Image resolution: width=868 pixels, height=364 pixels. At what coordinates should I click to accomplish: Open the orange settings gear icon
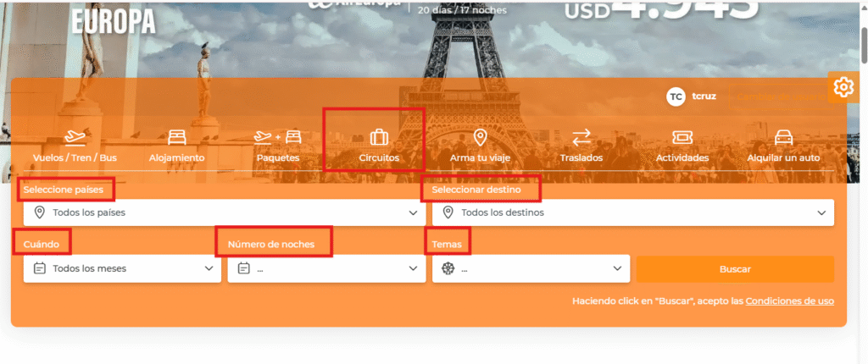coord(843,87)
